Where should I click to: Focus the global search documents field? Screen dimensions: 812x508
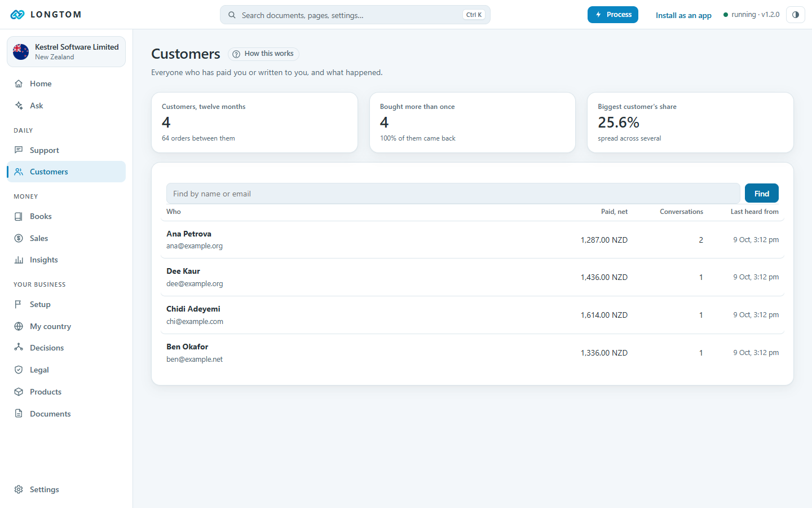click(355, 15)
